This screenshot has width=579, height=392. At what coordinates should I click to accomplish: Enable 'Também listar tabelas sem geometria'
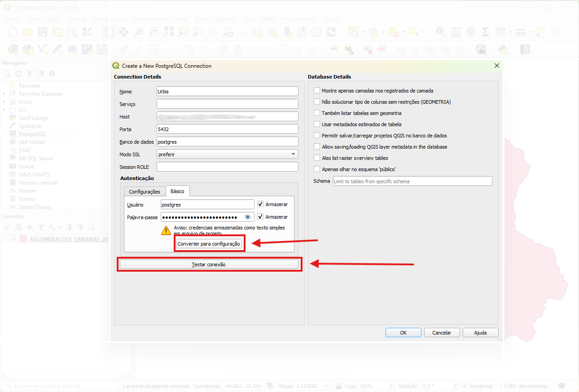pyautogui.click(x=317, y=113)
